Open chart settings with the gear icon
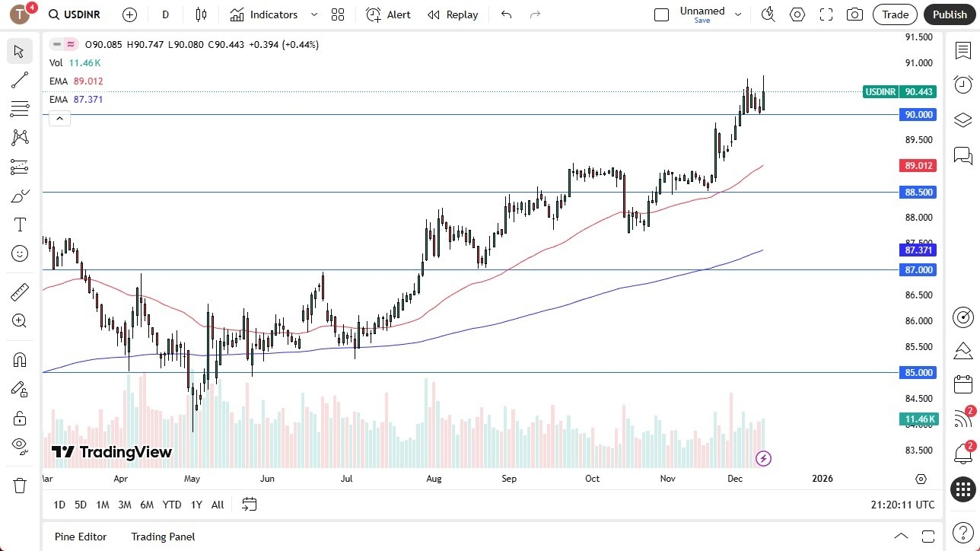The height and width of the screenshot is (551, 980). [797, 14]
